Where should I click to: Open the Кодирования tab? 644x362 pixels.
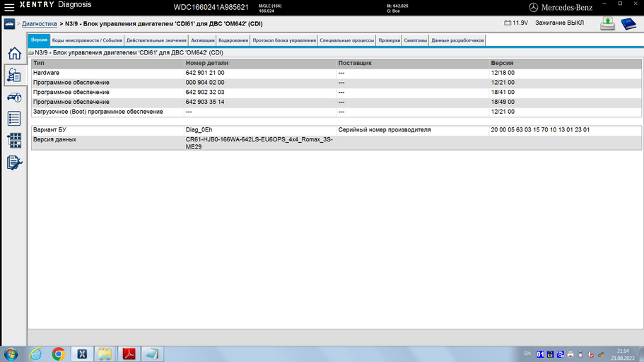point(233,40)
